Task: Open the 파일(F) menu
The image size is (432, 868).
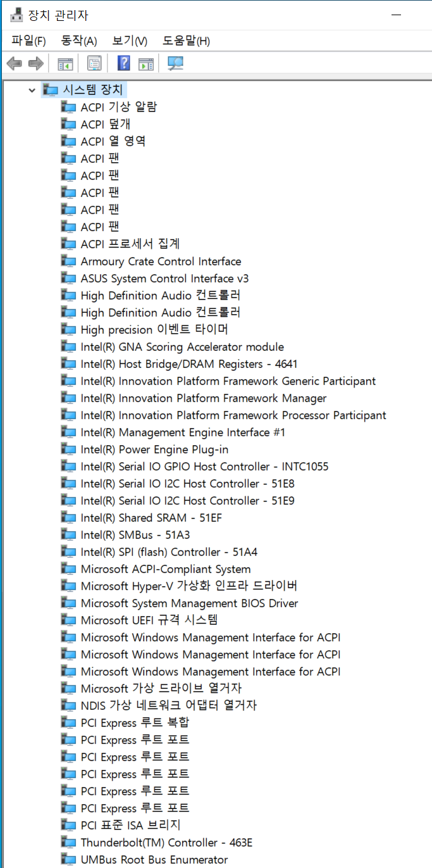Action: click(29, 41)
